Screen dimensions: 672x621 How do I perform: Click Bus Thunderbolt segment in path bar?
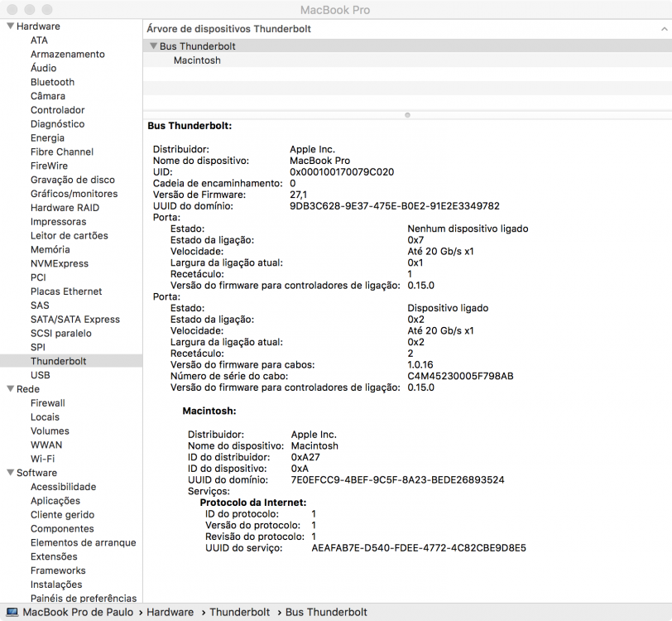click(x=326, y=612)
